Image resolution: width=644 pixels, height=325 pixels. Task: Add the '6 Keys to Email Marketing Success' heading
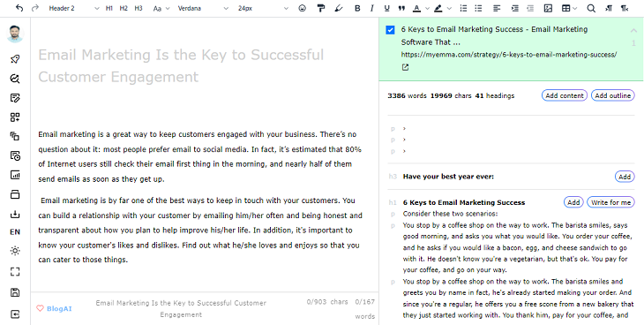point(573,202)
